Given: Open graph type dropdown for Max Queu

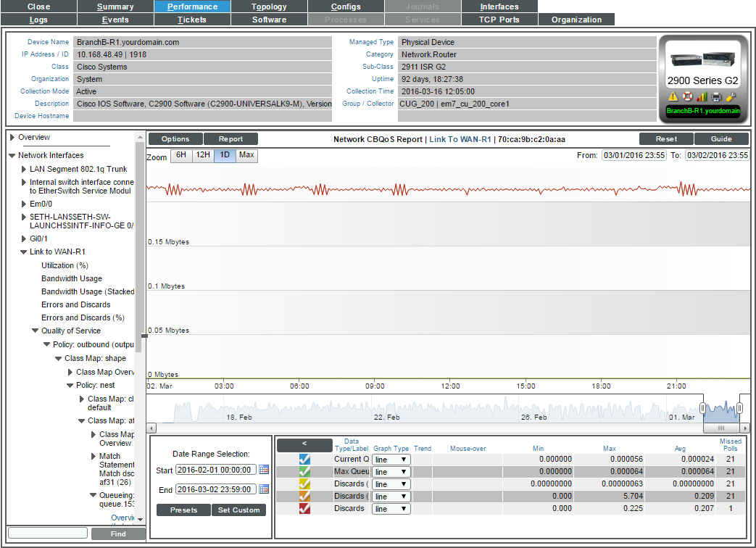Looking at the screenshot, I should pos(391,472).
